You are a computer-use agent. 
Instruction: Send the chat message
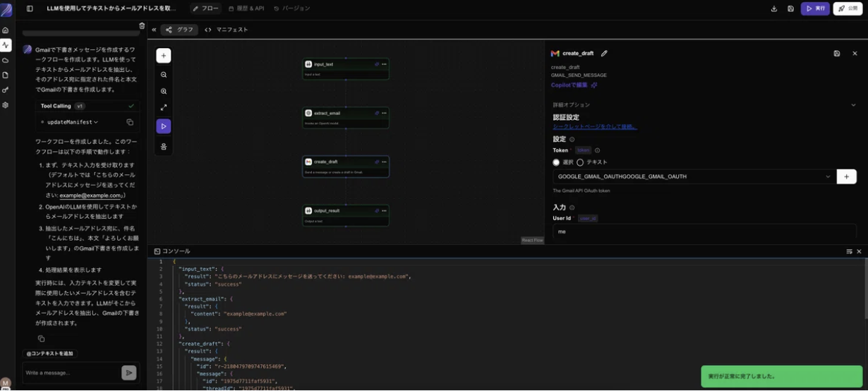point(128,373)
